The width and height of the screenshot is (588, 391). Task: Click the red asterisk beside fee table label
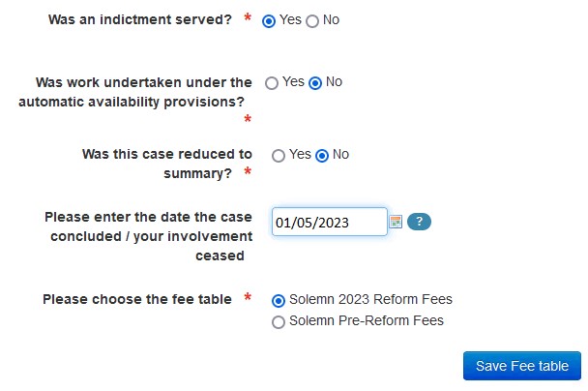[248, 297]
